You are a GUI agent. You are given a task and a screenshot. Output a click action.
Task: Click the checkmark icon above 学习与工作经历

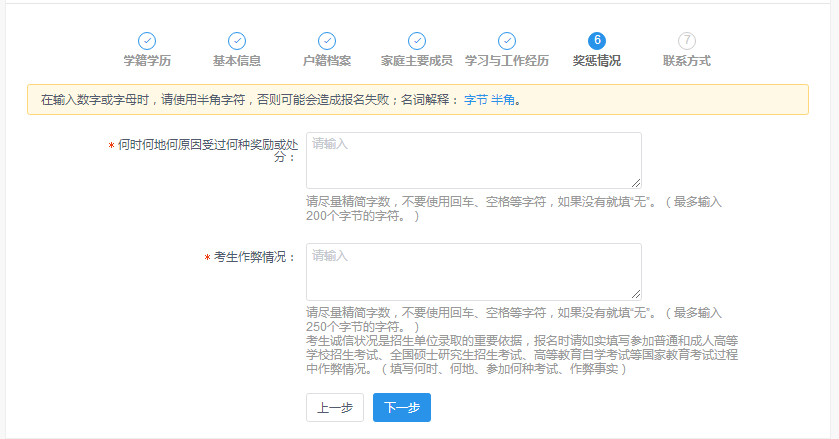point(507,41)
